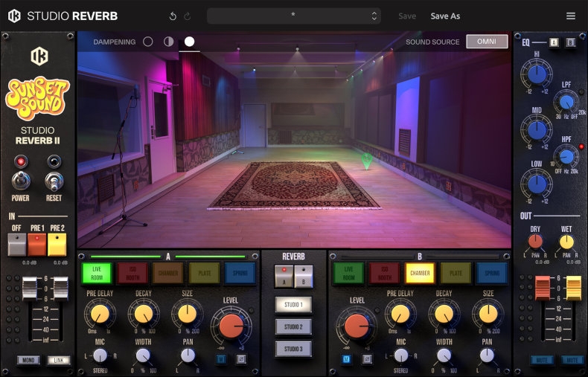Image resolution: width=588 pixels, height=377 pixels.
Task: Click the yellow PRE 2 input button
Action: pos(57,244)
